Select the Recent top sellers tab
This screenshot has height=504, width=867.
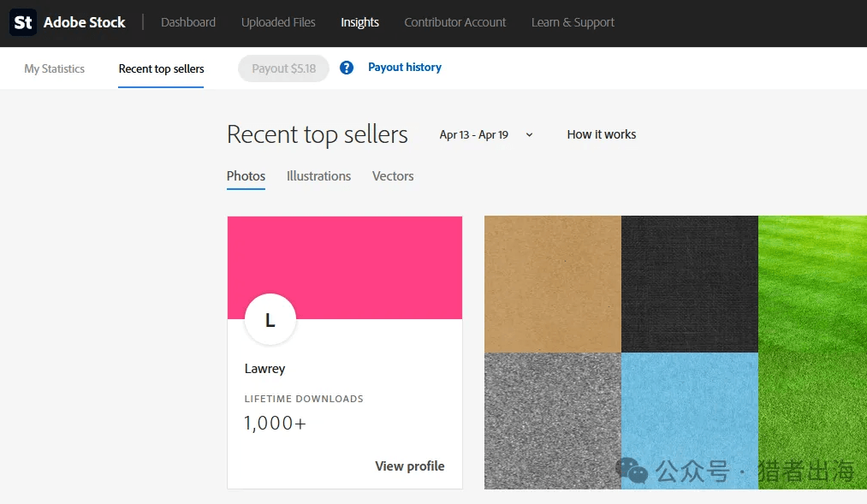[161, 68]
